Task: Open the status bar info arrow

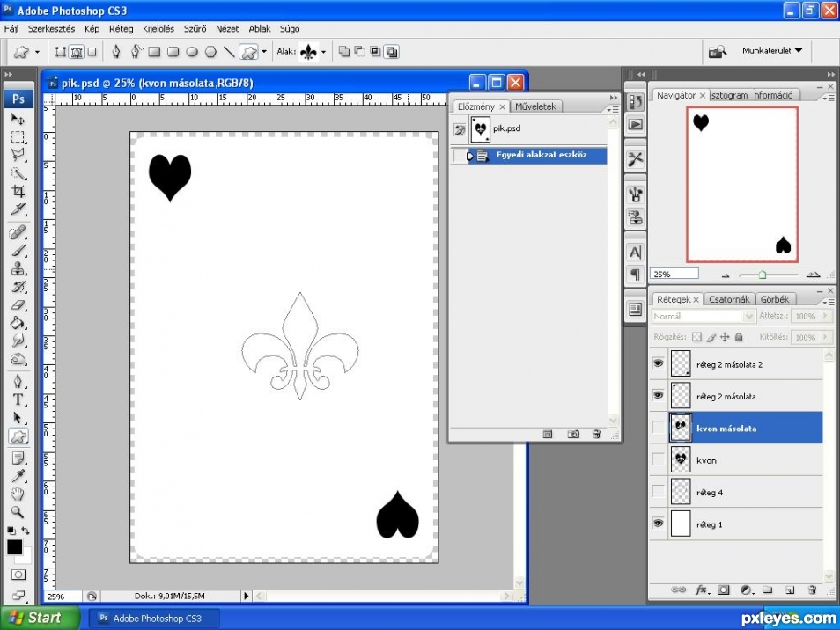Action: 246,596
